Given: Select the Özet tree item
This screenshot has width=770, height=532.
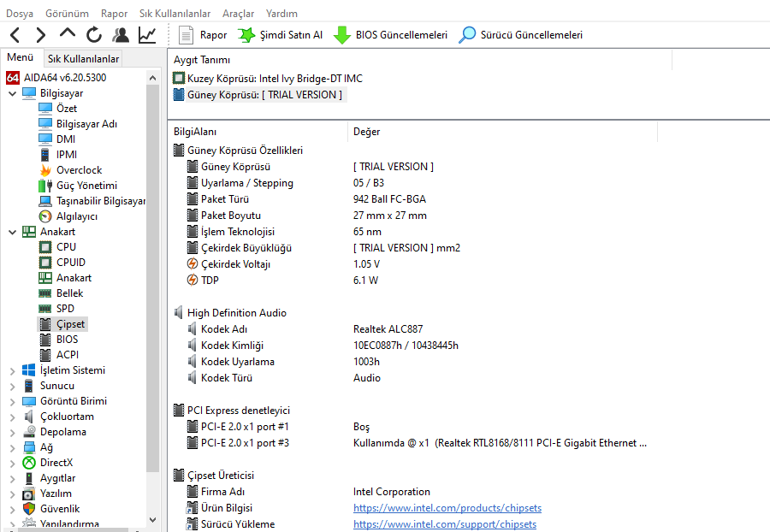Looking at the screenshot, I should 66,109.
